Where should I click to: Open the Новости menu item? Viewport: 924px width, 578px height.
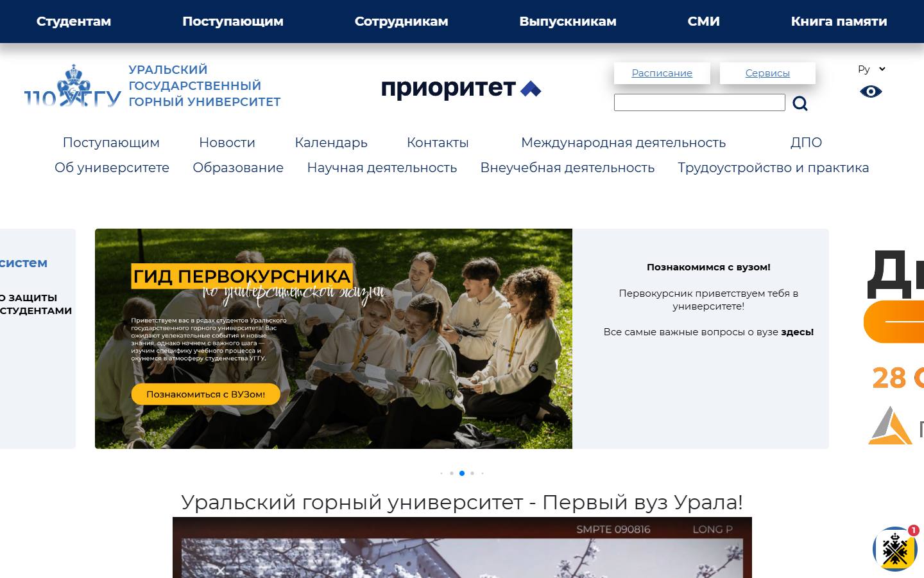[x=227, y=143]
